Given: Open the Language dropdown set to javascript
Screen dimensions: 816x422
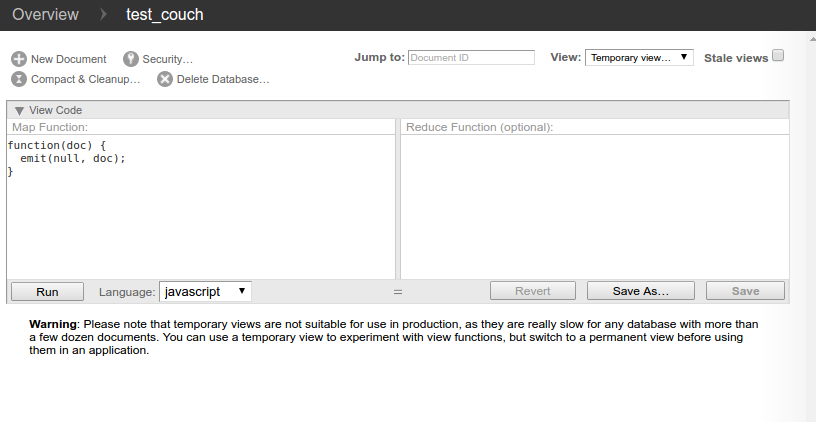Looking at the screenshot, I should [205, 291].
